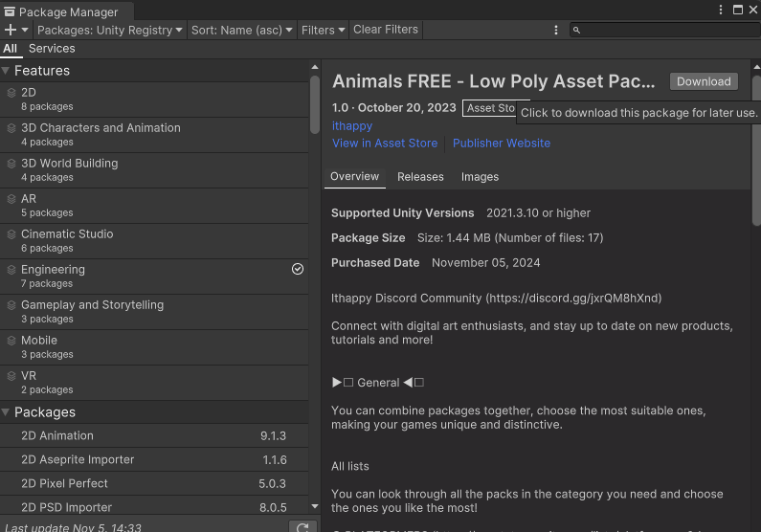
Task: Click details panel scroll up arrow
Action: (x=756, y=66)
